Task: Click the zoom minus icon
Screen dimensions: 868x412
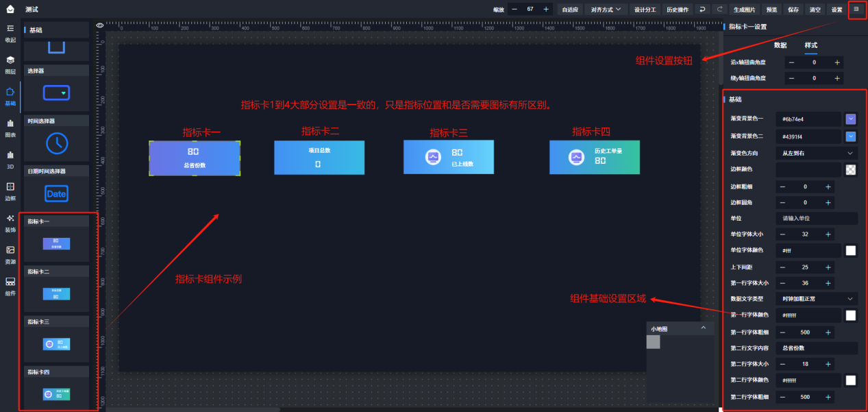Action: point(514,10)
